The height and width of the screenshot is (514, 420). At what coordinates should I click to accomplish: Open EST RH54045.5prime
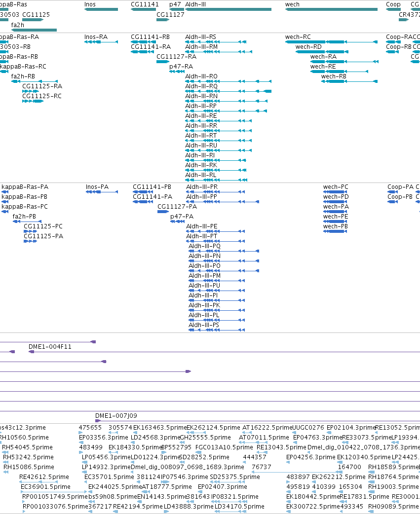click(x=5, y=452)
